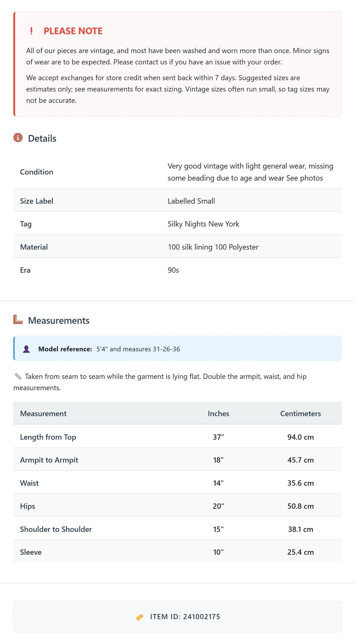Click the Length from Top row

tap(177, 437)
